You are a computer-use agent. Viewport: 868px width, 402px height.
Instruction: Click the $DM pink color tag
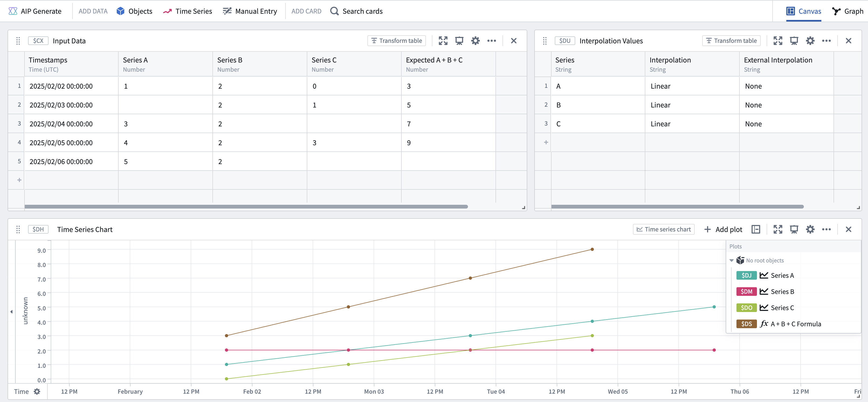click(x=746, y=292)
